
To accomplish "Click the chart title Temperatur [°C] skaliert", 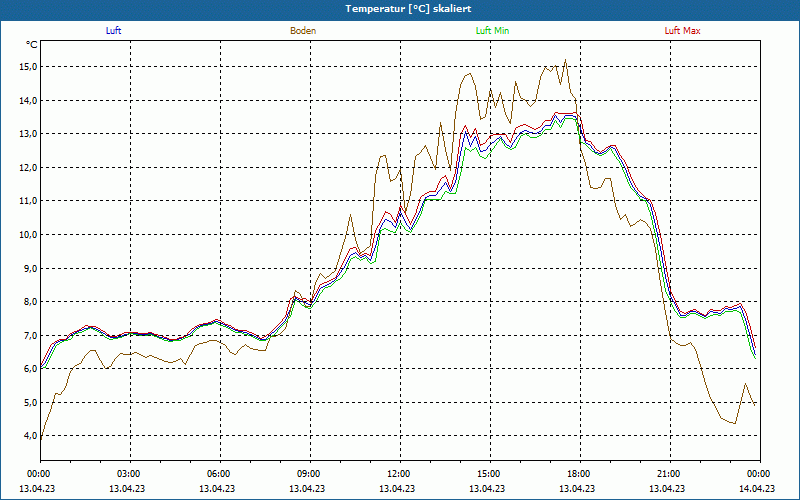I will tap(408, 9).
